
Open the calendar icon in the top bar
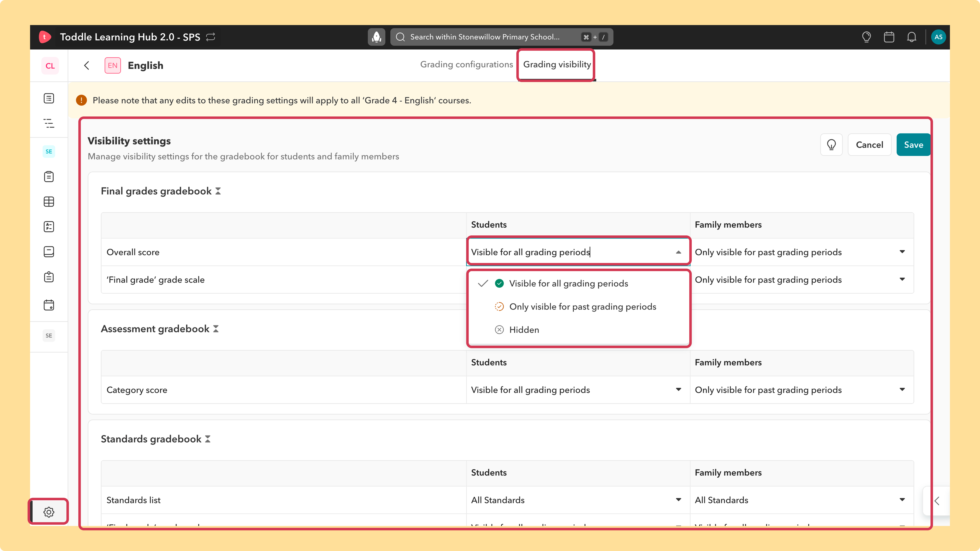(x=889, y=37)
